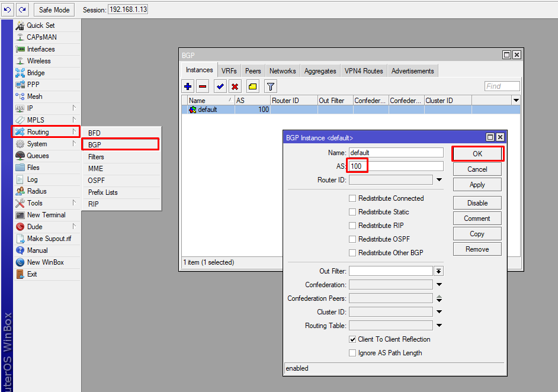Enable Redistribute Other BGP checkbox

pos(352,253)
